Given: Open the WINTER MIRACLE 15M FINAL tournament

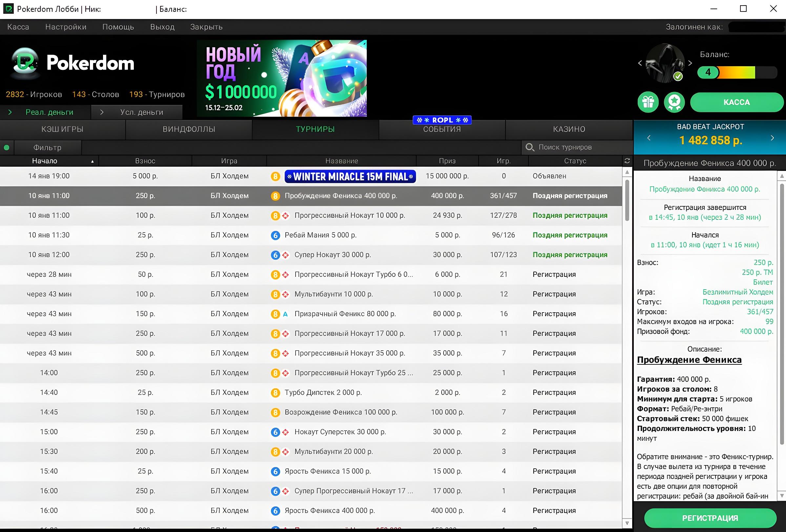Looking at the screenshot, I should (x=350, y=176).
